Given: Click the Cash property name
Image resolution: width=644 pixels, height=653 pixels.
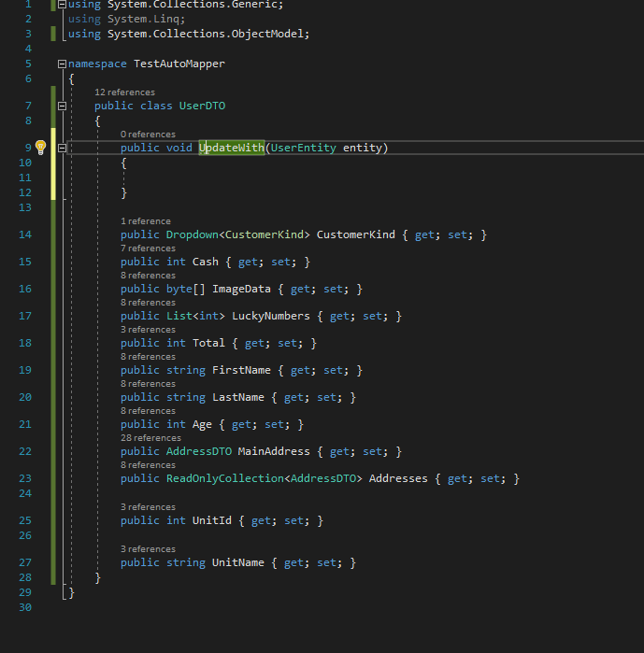Looking at the screenshot, I should point(206,262).
